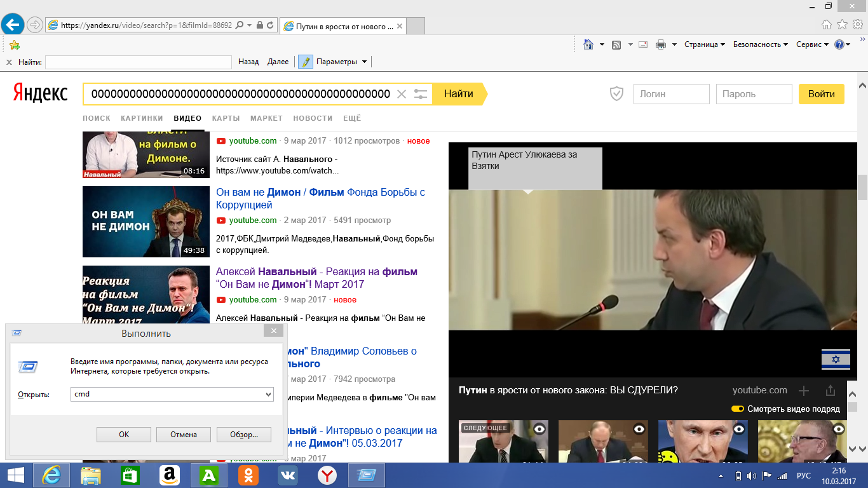Viewport: 868px width, 488px height.
Task: Open Odnoklassniki taskbar icon
Action: pos(248,475)
